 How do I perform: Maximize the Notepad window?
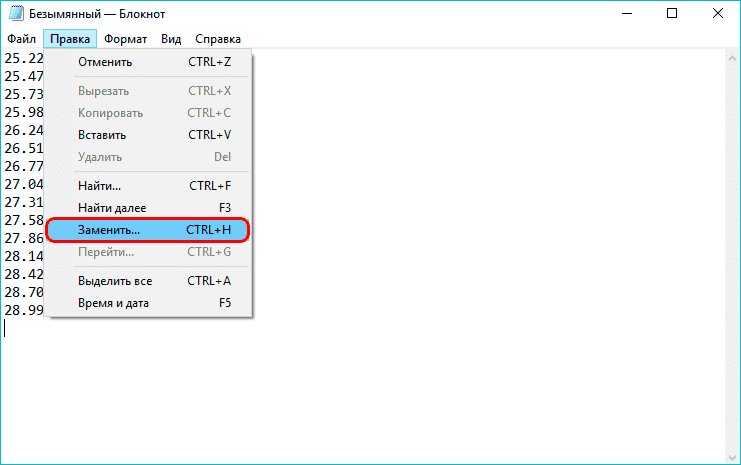click(x=670, y=15)
